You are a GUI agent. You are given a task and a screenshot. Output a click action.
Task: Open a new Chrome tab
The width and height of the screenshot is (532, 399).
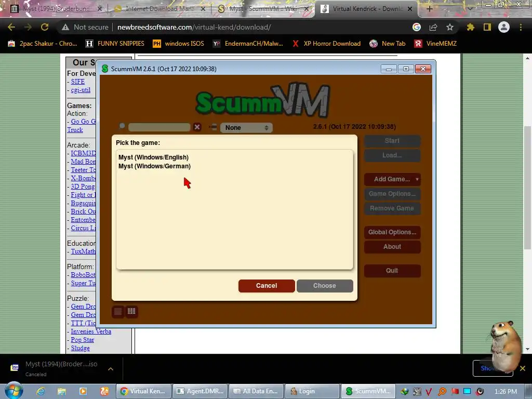coord(429,9)
